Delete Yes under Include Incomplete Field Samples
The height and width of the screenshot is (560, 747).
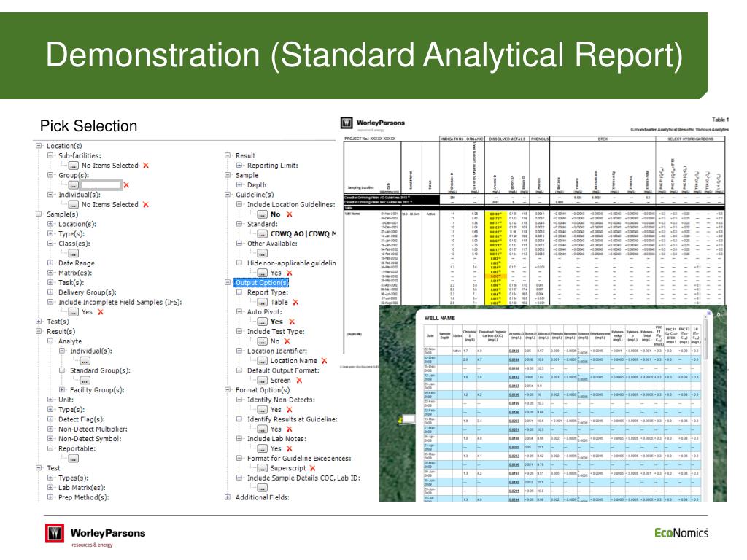point(101,312)
